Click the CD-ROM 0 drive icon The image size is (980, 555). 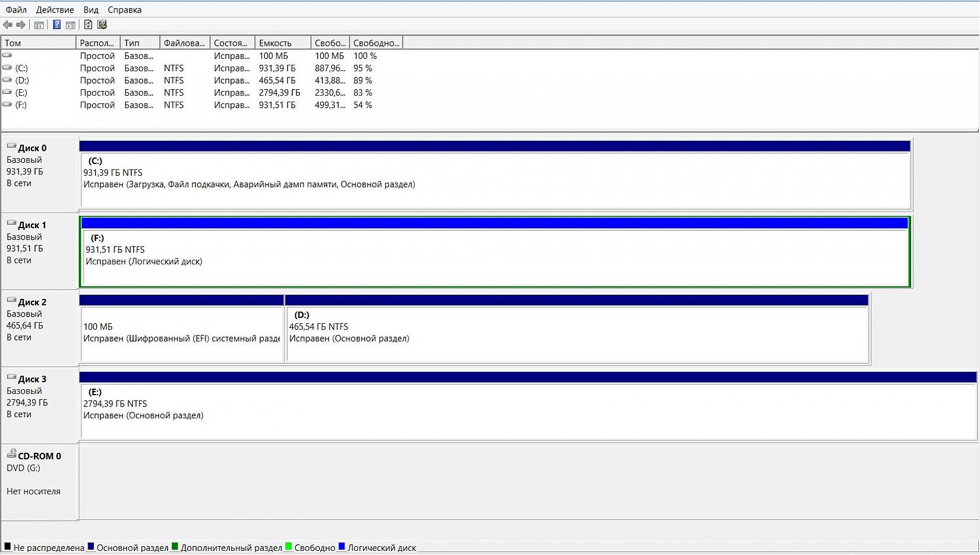pos(11,454)
